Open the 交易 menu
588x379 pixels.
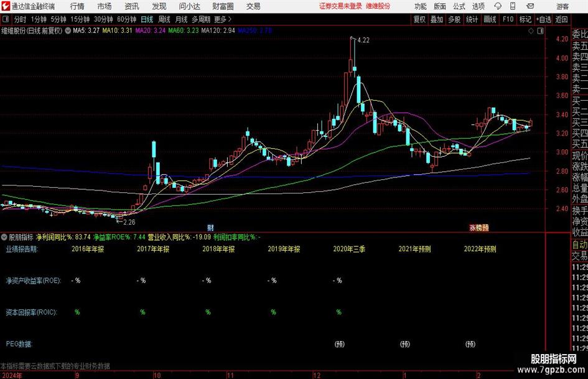253,6
